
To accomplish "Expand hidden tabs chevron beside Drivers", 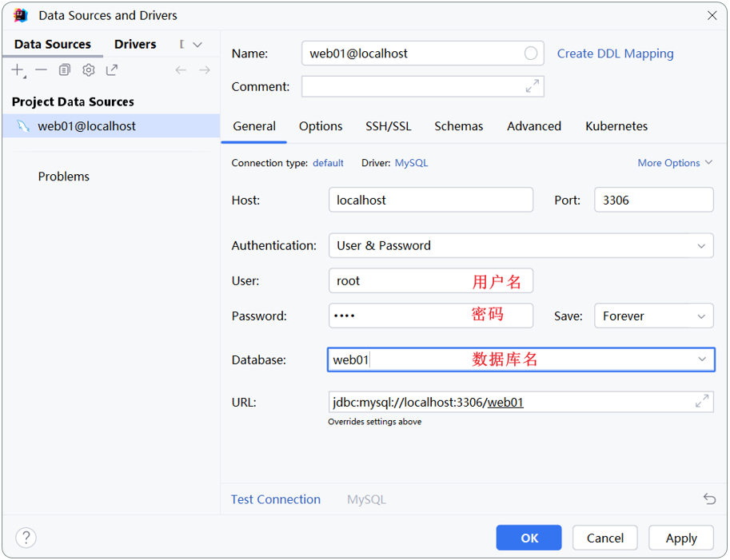I will click(x=197, y=45).
